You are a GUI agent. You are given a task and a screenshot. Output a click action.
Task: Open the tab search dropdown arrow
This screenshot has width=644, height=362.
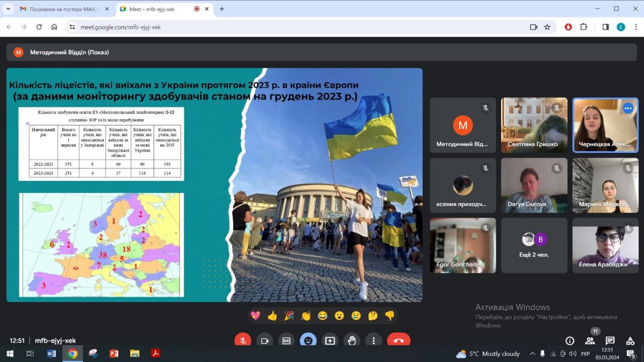pos(8,9)
